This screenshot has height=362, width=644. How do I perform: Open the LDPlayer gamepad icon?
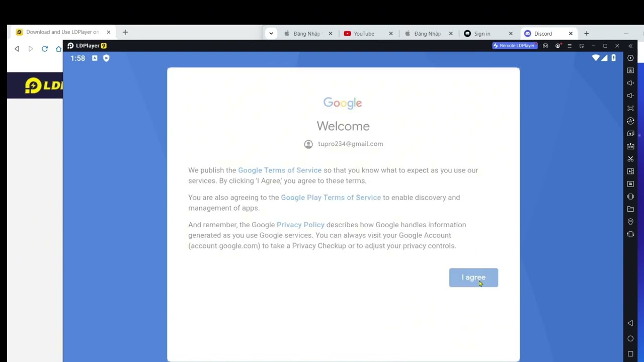pos(545,46)
